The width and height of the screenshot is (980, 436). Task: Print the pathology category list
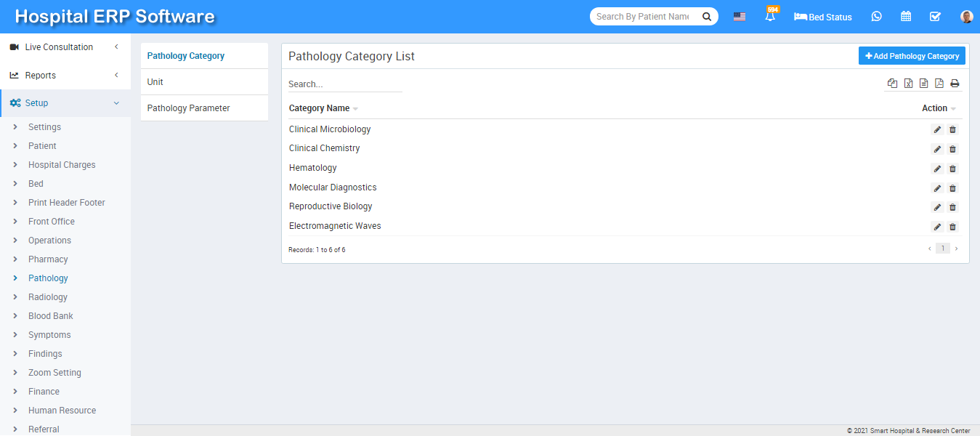point(955,84)
